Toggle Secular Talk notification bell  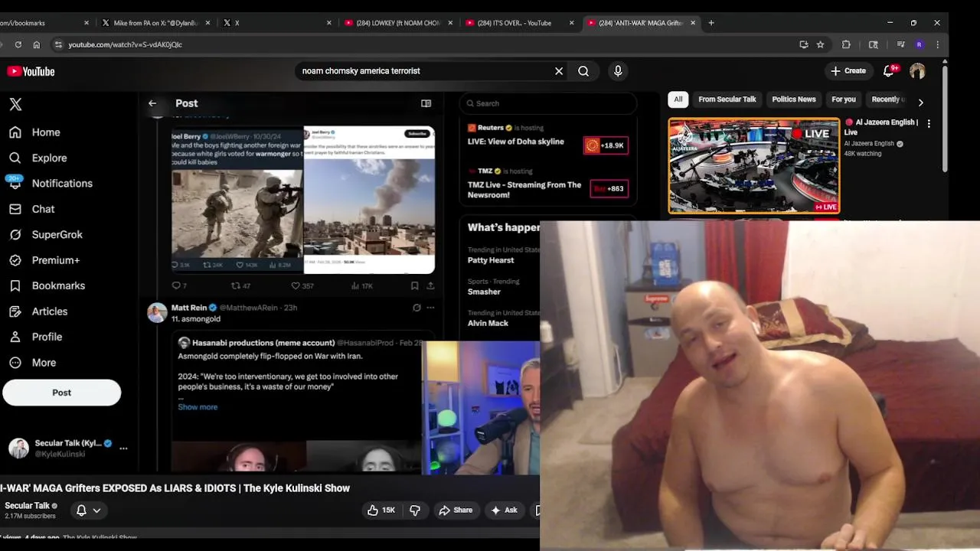click(x=81, y=510)
